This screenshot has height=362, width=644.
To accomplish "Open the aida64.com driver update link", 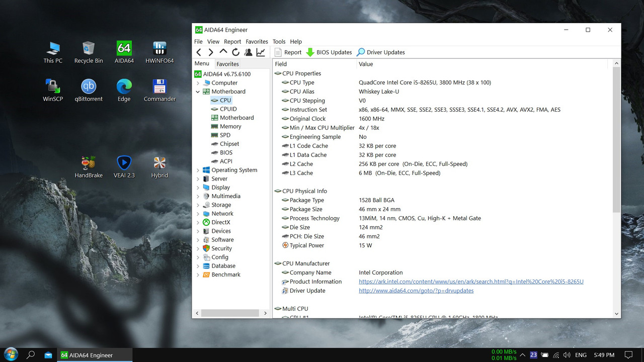I will 416,291.
